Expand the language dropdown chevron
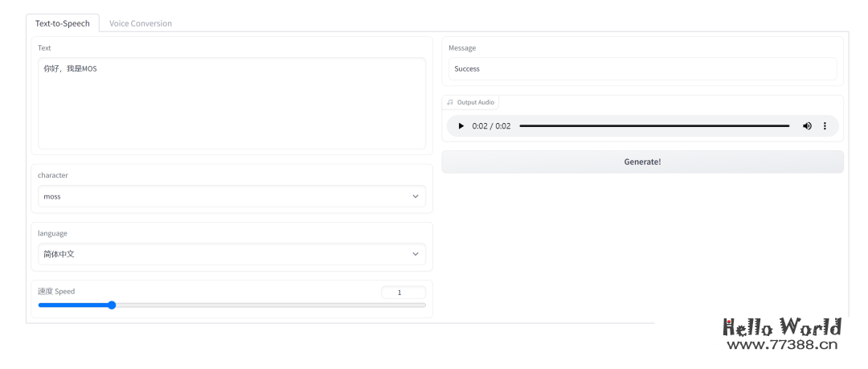The width and height of the screenshot is (868, 369). tap(416, 254)
